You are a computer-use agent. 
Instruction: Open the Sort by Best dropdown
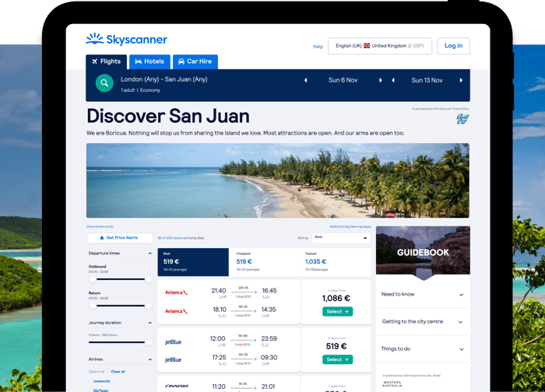point(341,238)
